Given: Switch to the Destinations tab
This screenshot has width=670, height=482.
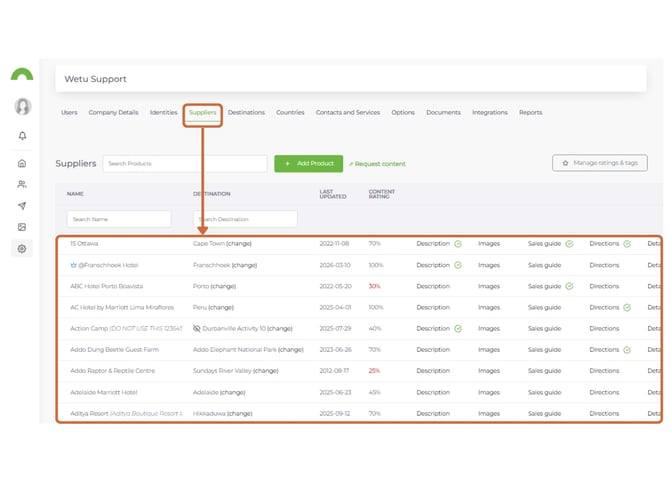Looking at the screenshot, I should point(246,112).
